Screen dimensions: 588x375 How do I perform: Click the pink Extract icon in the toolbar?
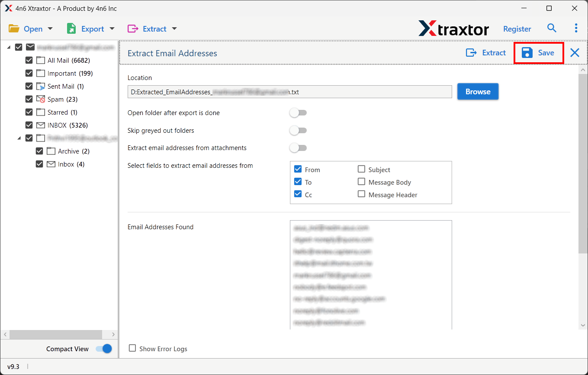pyautogui.click(x=132, y=28)
